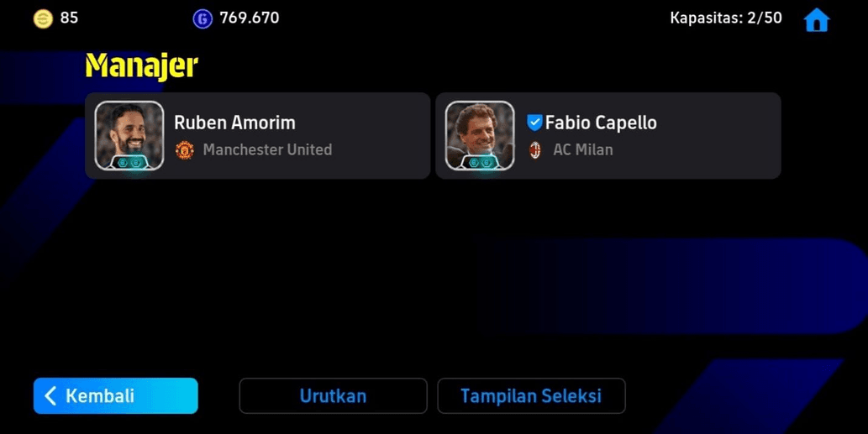Open Fabio Capello's portrait thumbnail
Image resolution: width=868 pixels, height=434 pixels.
point(480,135)
